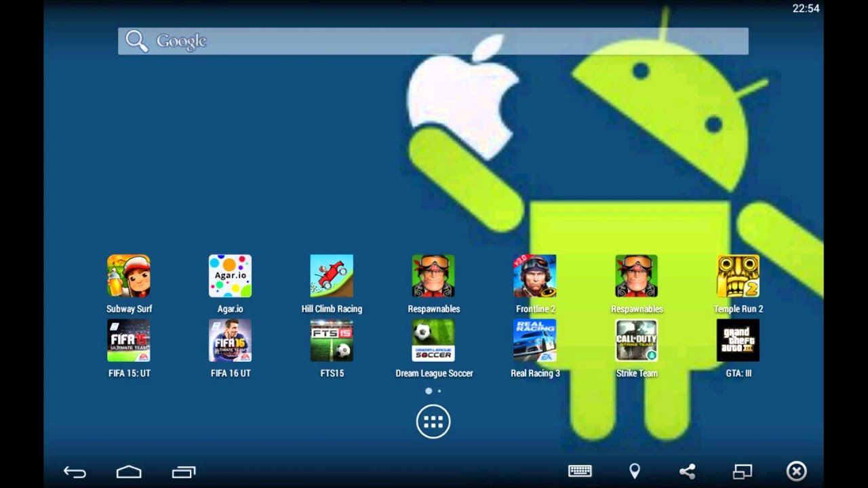Launch the GTA: III game icon
Viewport: 868px width, 488px height.
click(x=738, y=340)
